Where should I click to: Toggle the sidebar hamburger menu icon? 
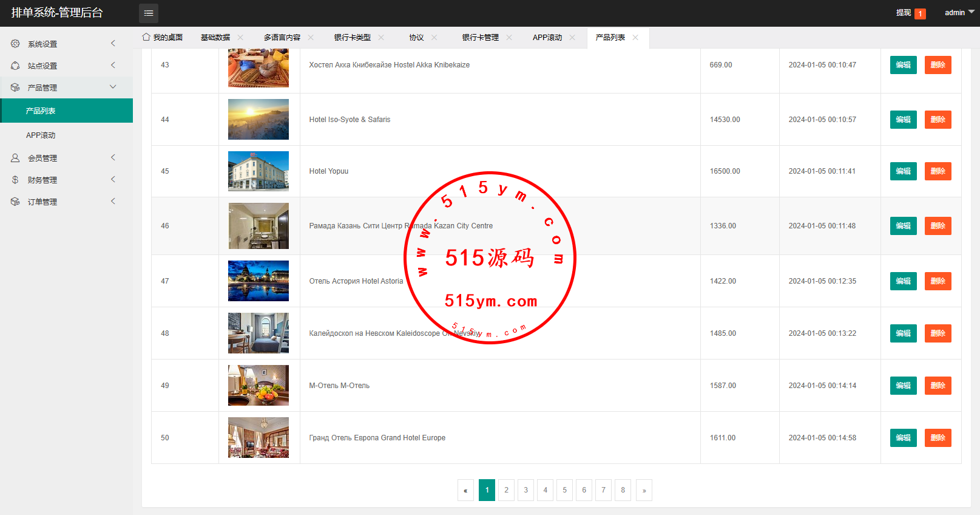149,13
